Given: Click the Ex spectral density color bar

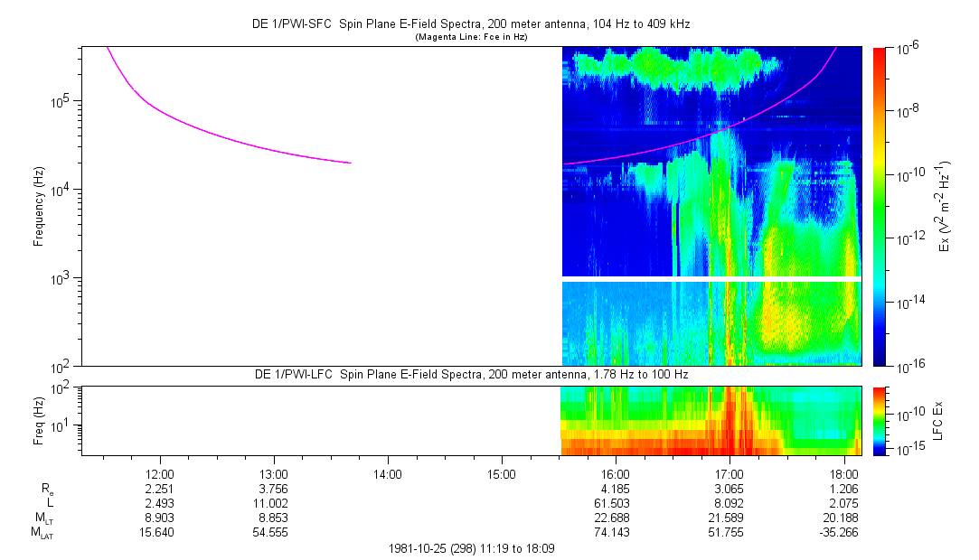Looking at the screenshot, I should coord(880,206).
